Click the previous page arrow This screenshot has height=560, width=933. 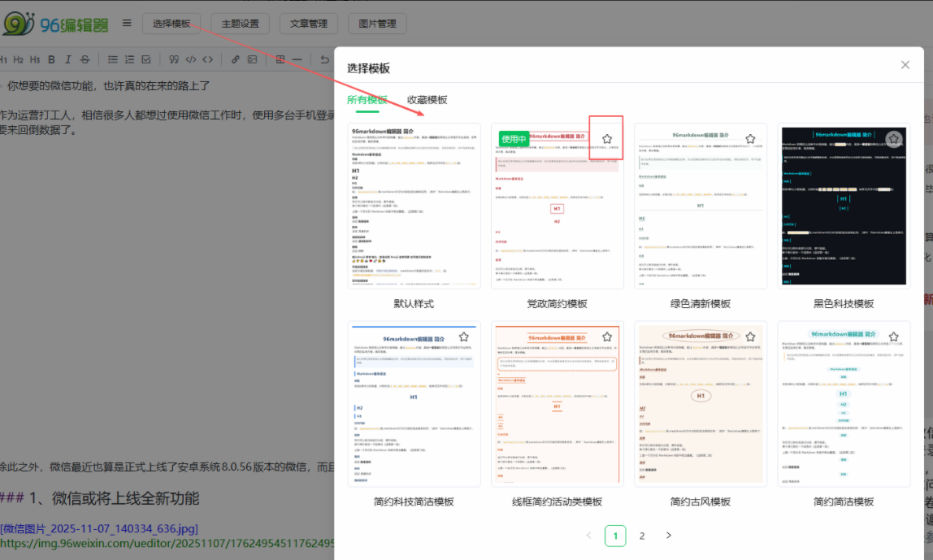pos(588,536)
